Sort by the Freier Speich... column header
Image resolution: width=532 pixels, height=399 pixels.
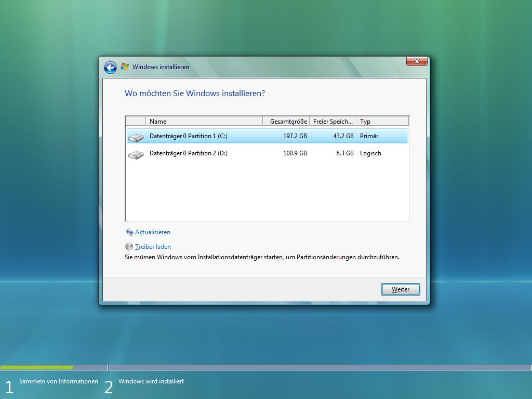point(333,121)
